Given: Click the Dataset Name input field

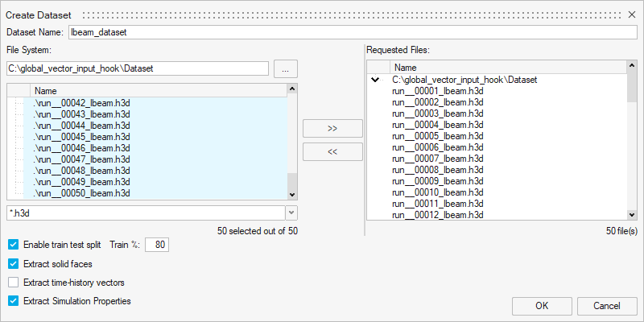Looking at the screenshot, I should click(x=353, y=32).
